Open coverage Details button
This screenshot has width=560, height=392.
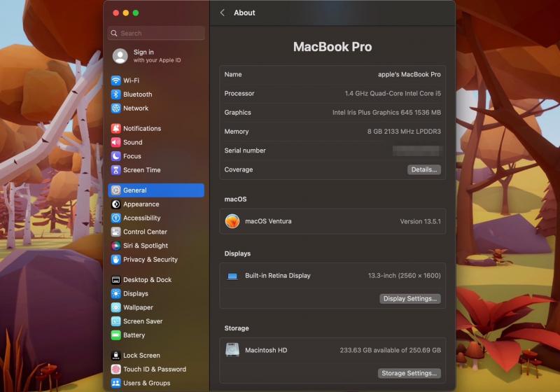tap(424, 169)
